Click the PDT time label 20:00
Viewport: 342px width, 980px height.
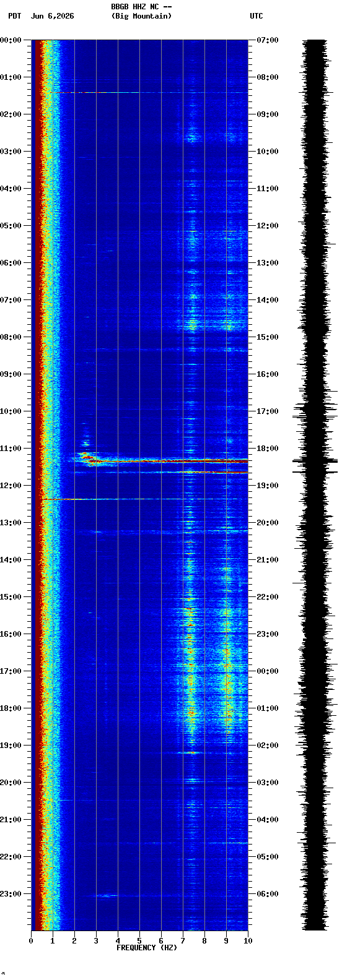[x=11, y=783]
